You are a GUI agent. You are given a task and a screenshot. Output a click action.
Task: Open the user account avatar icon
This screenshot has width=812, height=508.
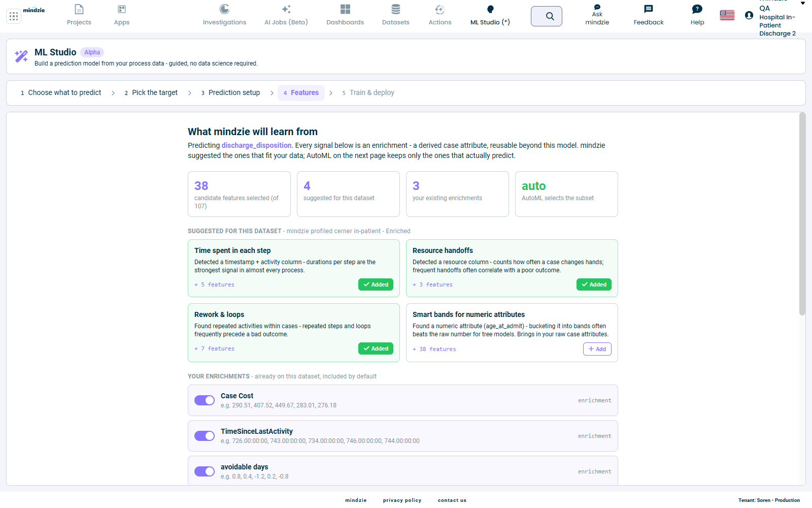(x=749, y=15)
